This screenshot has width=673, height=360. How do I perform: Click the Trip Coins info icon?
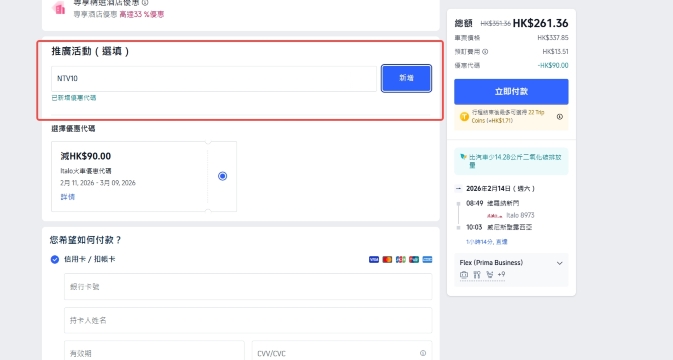560,117
